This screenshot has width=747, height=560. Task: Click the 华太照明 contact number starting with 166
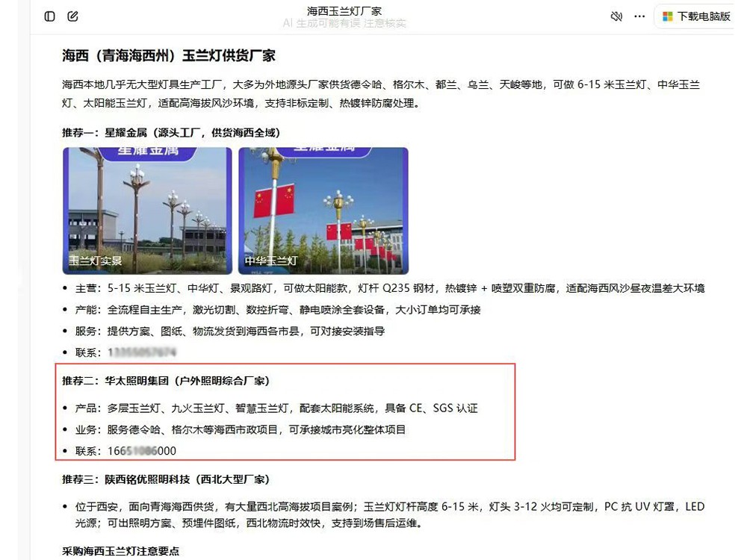[142, 451]
